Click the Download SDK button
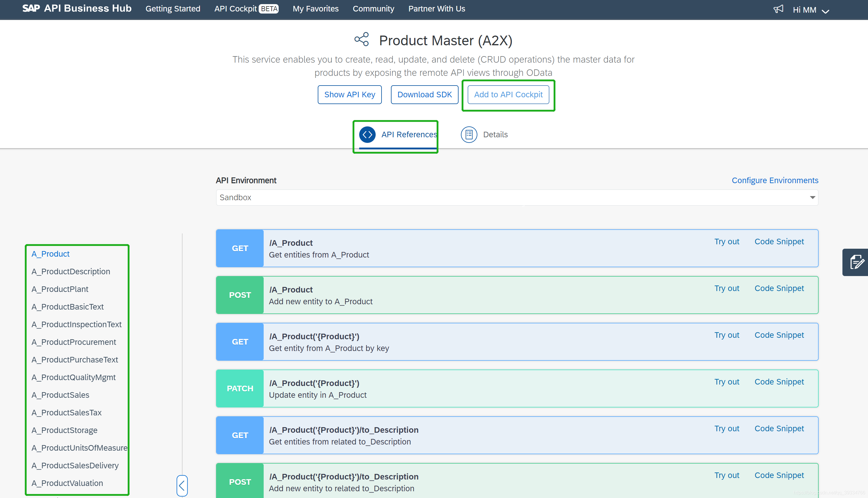The image size is (868, 498). click(424, 95)
